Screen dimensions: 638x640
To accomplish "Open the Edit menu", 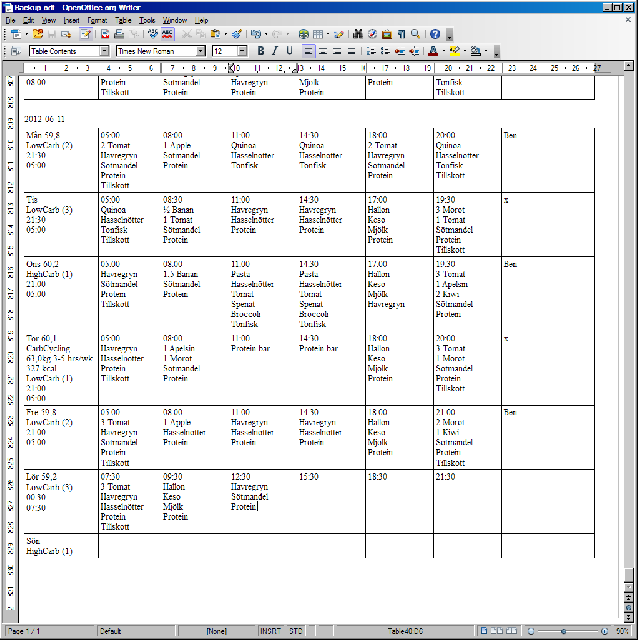I will click(28, 20).
